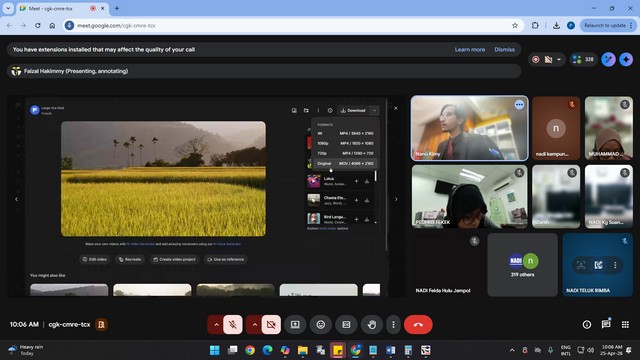Select the Original MOV format option
The height and width of the screenshot is (360, 640).
[345, 163]
